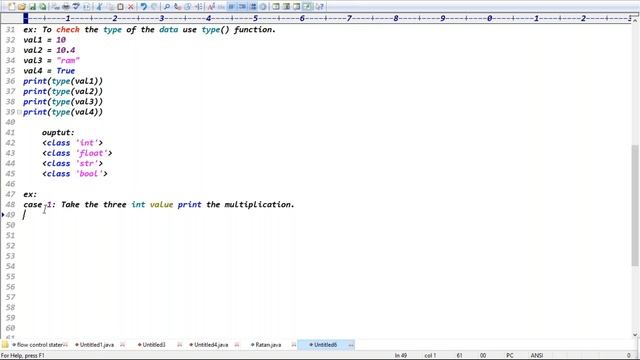Click the <class 'str'> output line
The width and height of the screenshot is (640, 360).
click(x=72, y=163)
